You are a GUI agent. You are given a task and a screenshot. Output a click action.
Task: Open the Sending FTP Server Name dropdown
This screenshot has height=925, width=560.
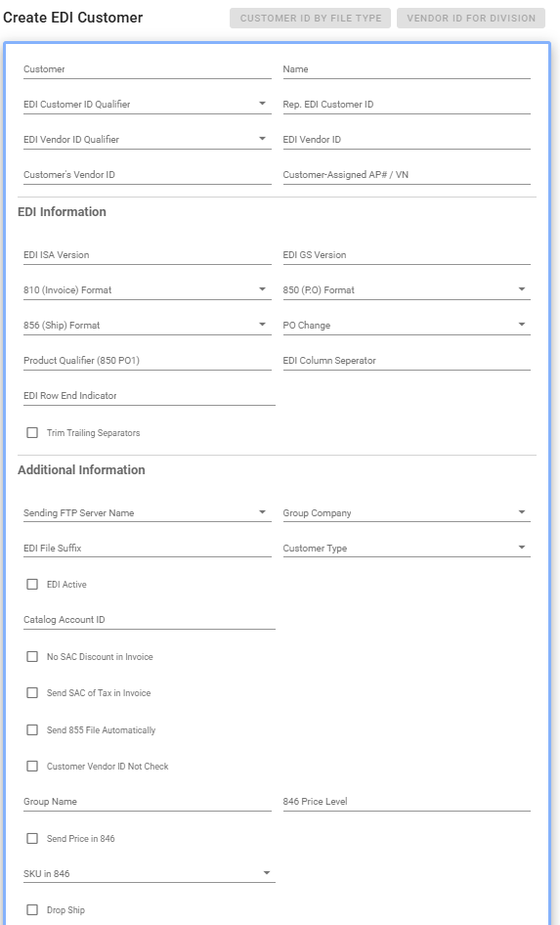pos(148,513)
